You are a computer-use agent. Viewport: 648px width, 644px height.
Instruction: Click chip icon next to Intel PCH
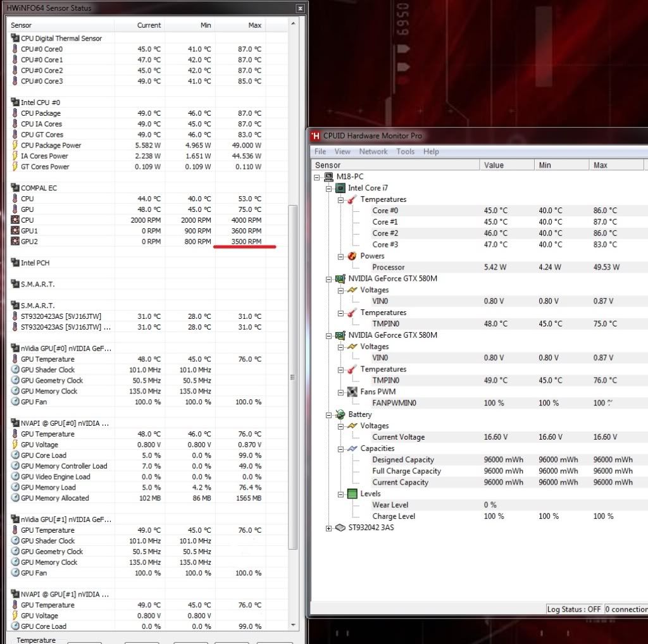coord(15,263)
